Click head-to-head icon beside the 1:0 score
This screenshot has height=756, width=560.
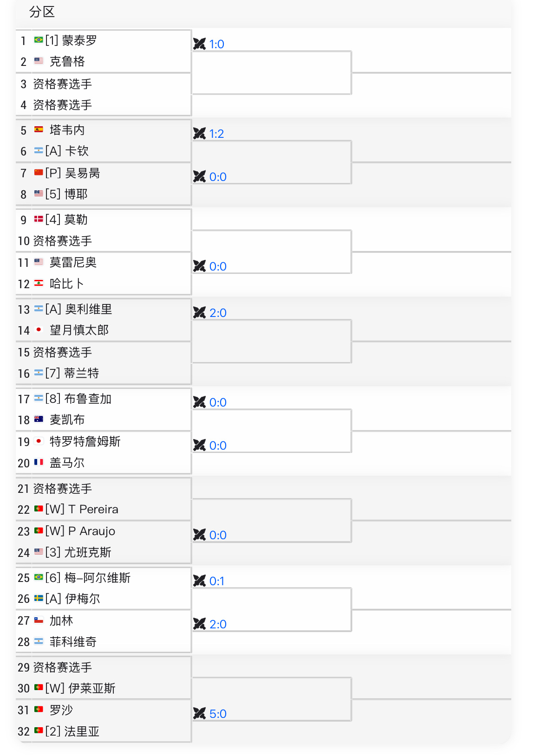[x=199, y=44]
